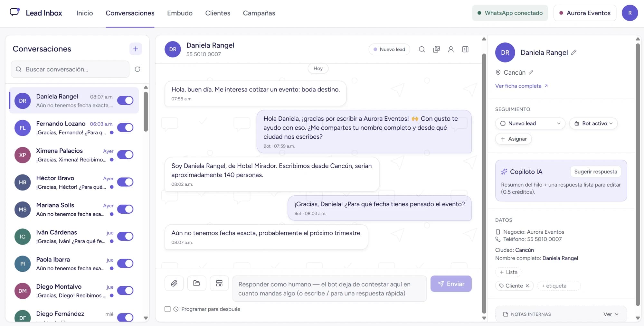The height and width of the screenshot is (326, 644).
Task: Attach a file with the paperclip icon
Action: coord(174,283)
